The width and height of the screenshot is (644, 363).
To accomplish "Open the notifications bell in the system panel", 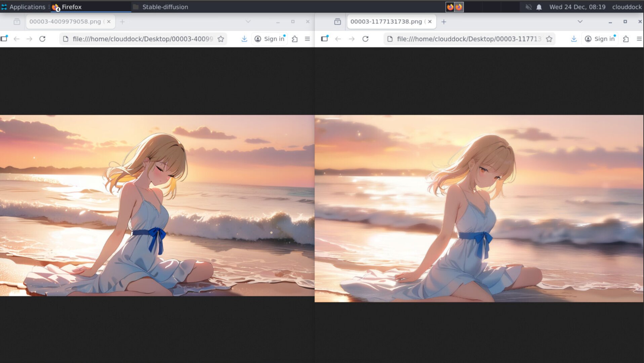I will pyautogui.click(x=539, y=7).
